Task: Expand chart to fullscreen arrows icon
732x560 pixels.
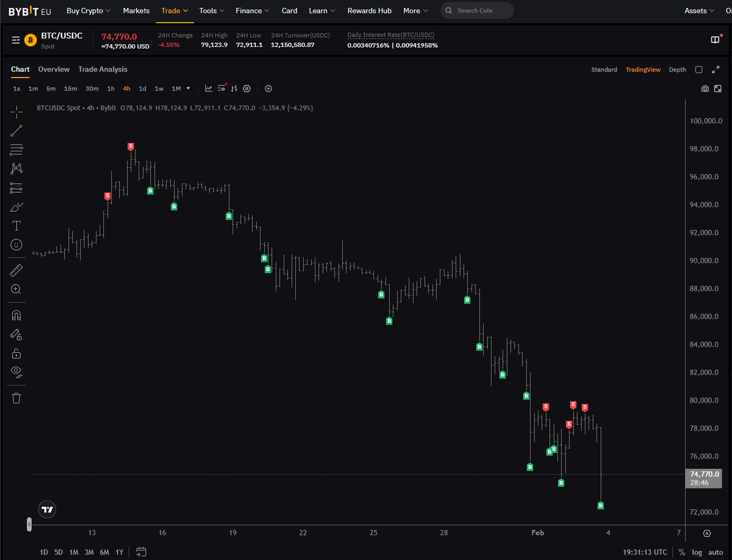Action: pos(716,70)
